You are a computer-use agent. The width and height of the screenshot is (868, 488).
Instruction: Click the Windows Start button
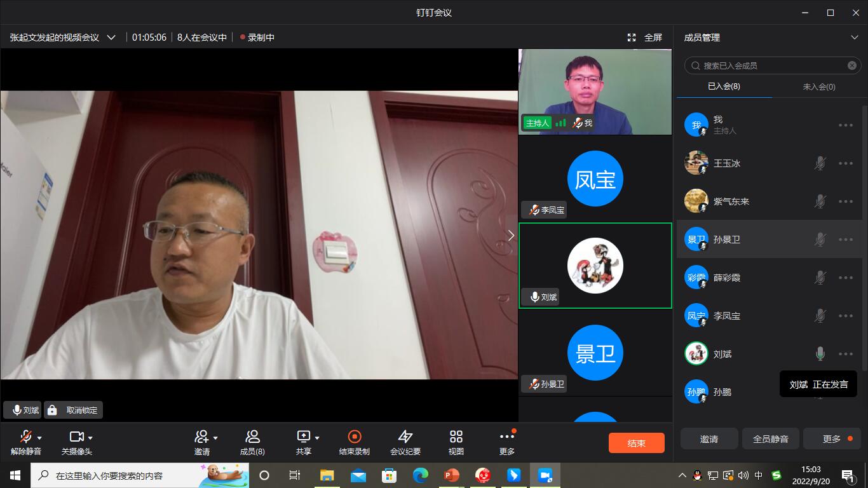click(15, 475)
